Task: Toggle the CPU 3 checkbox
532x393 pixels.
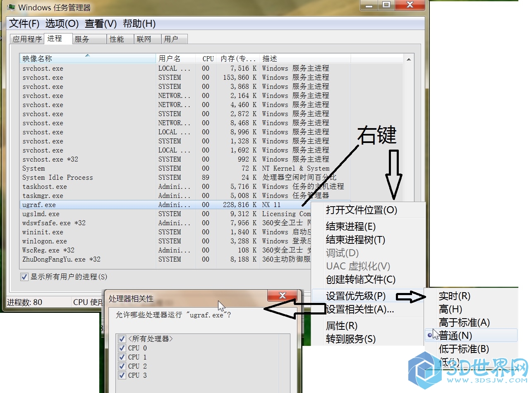Action: pyautogui.click(x=122, y=375)
